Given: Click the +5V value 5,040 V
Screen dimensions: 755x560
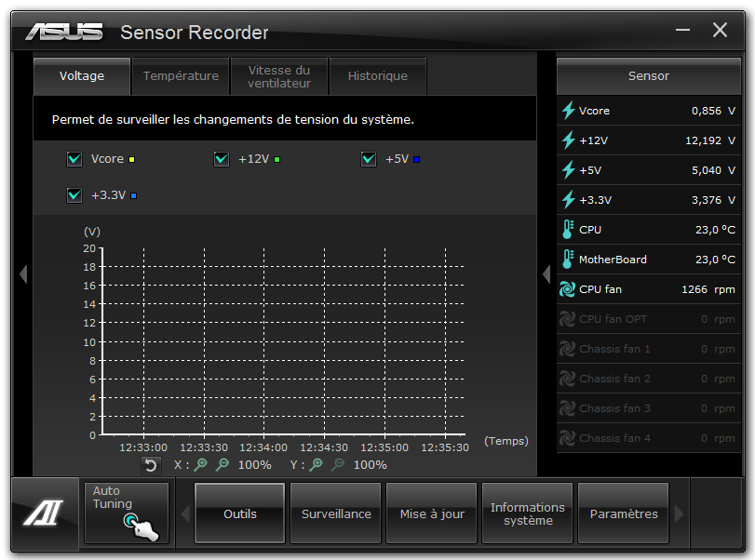Looking at the screenshot, I should point(714,170).
